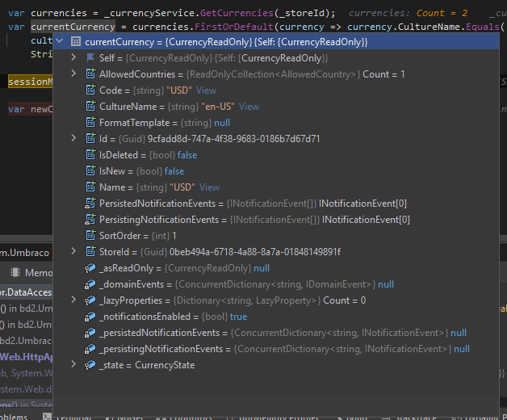
Task: Click the _lazyProperties field icon
Action: click(x=90, y=300)
